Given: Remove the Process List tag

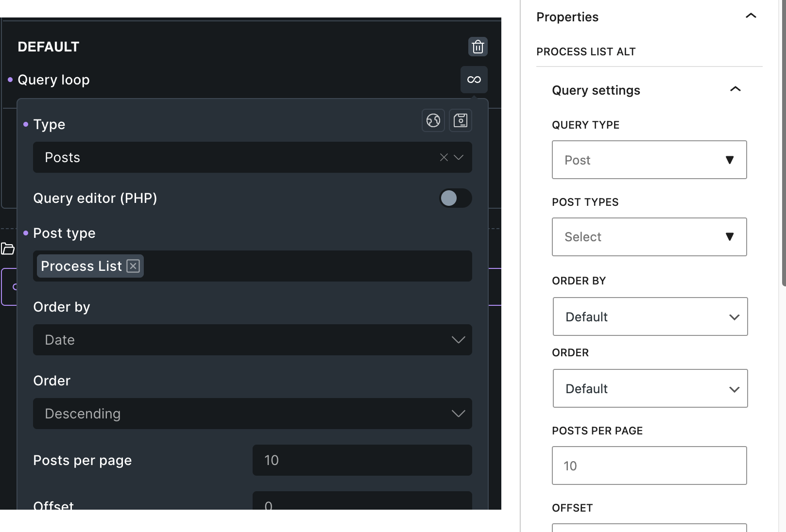Looking at the screenshot, I should tap(133, 266).
